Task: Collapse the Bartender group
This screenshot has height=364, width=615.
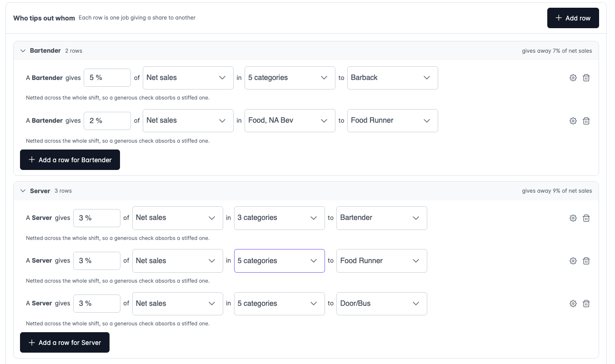Action: 23,51
